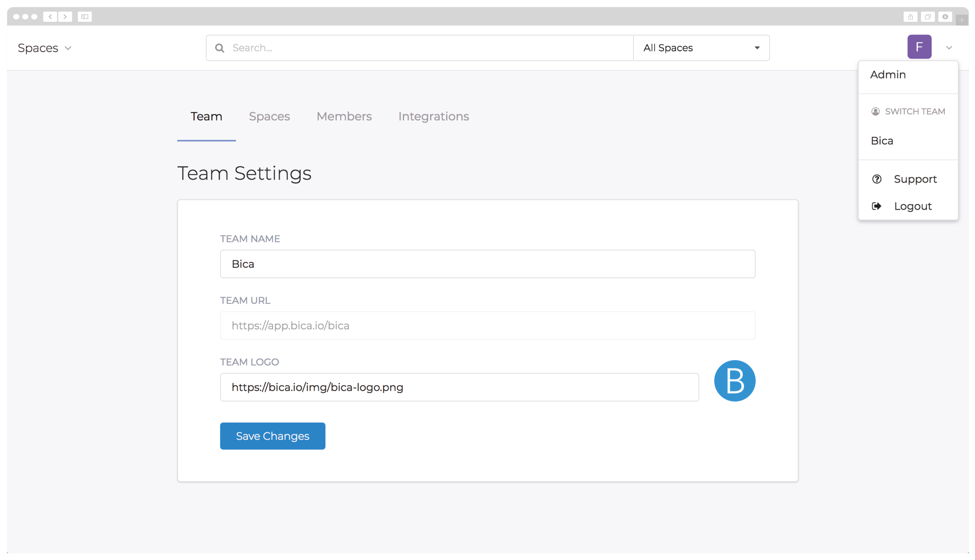This screenshot has width=975, height=560.
Task: Open the All Spaces filter dropdown
Action: pos(701,48)
